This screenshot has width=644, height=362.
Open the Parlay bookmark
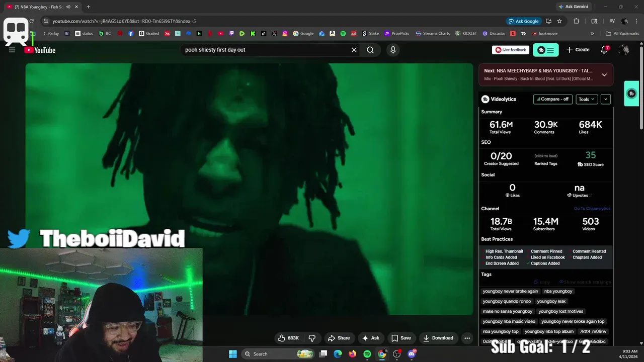pyautogui.click(x=50, y=34)
